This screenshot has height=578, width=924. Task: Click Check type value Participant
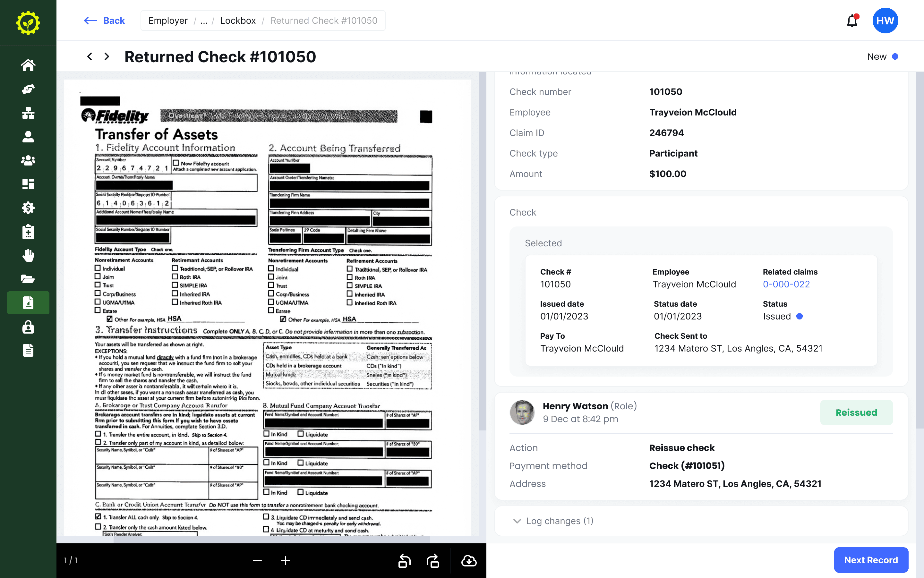pos(673,153)
